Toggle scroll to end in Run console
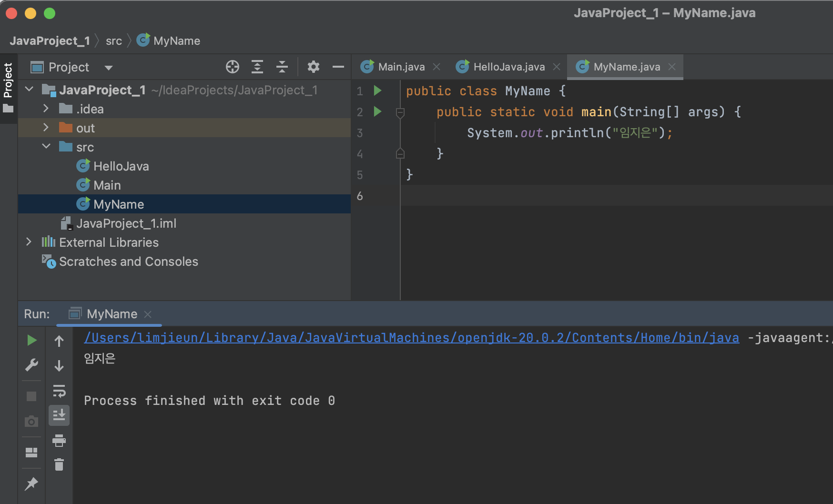 [59, 415]
